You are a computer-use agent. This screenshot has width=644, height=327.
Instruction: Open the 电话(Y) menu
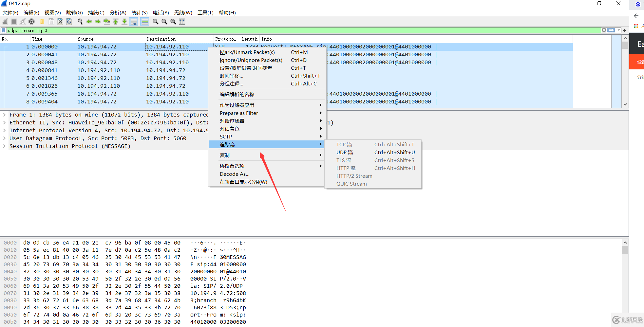(x=161, y=13)
